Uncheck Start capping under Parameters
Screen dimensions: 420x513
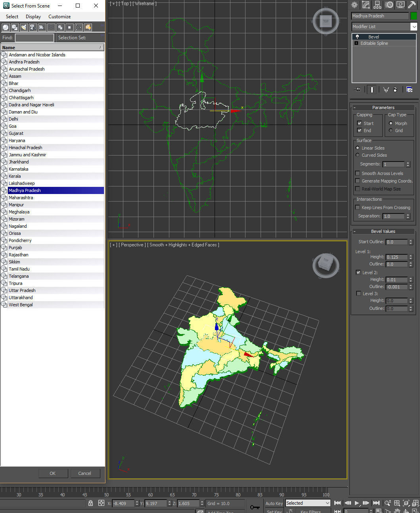pyautogui.click(x=359, y=123)
